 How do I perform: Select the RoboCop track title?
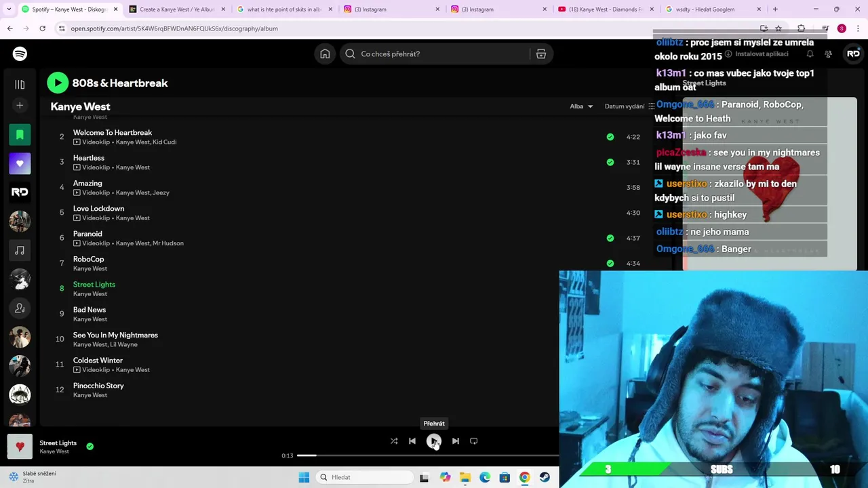[x=89, y=259]
